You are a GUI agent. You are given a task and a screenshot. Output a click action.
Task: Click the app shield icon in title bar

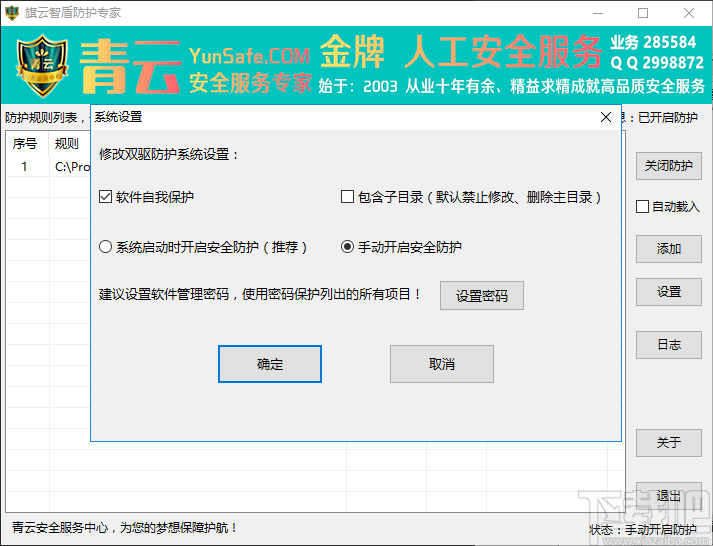pyautogui.click(x=12, y=13)
